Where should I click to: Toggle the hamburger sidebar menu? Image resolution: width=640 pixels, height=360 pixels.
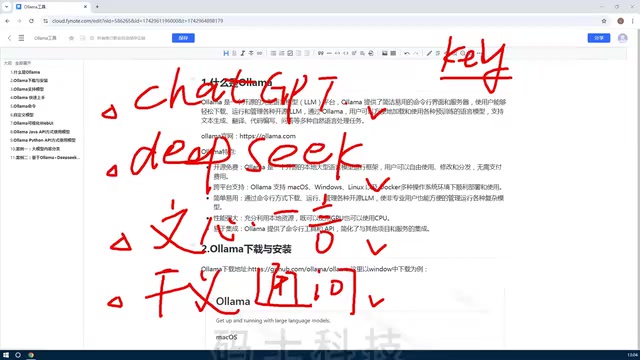(x=21, y=38)
